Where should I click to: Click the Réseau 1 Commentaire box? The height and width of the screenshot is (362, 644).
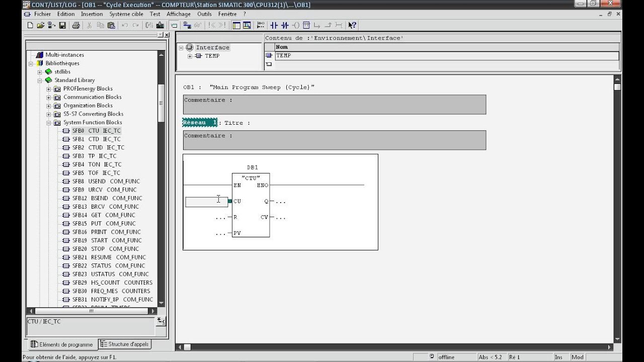coord(335,140)
